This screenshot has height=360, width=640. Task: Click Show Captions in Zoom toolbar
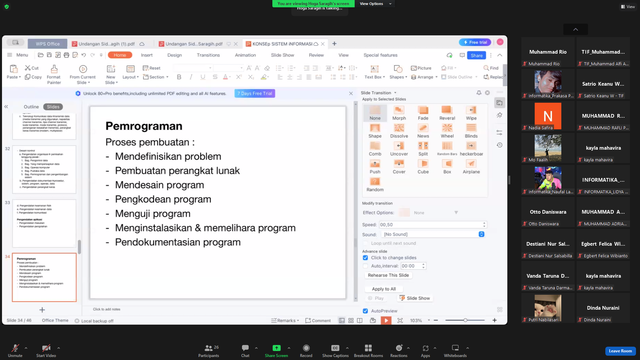pos(335,351)
